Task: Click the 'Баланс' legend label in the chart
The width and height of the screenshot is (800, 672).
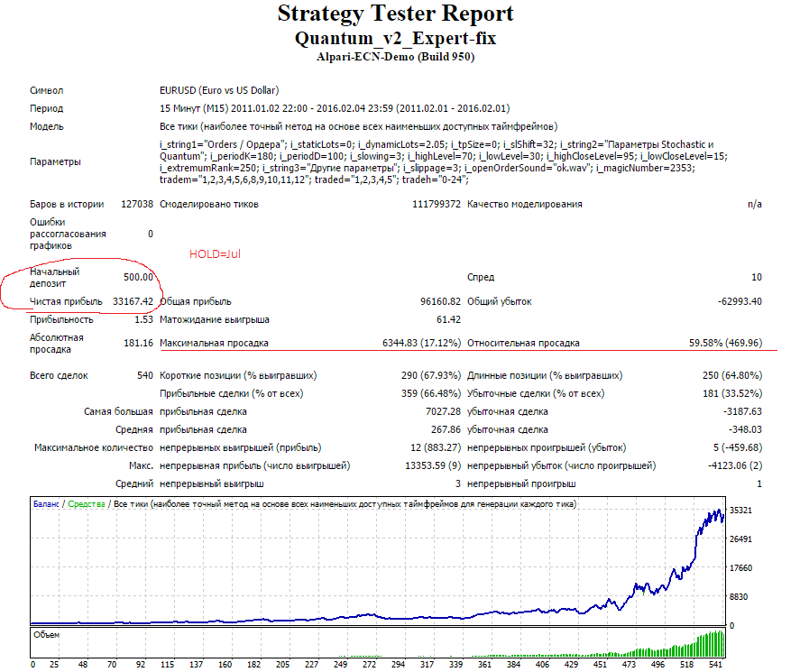Action: (46, 504)
